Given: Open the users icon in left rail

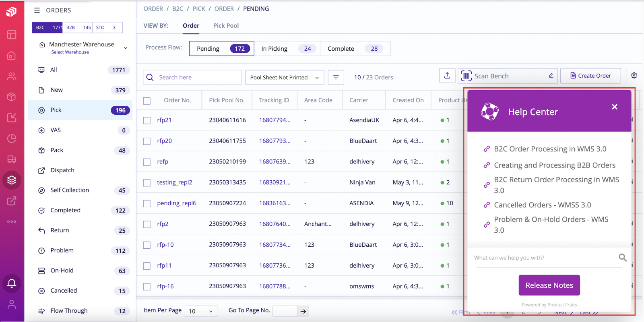Looking at the screenshot, I should tap(12, 76).
